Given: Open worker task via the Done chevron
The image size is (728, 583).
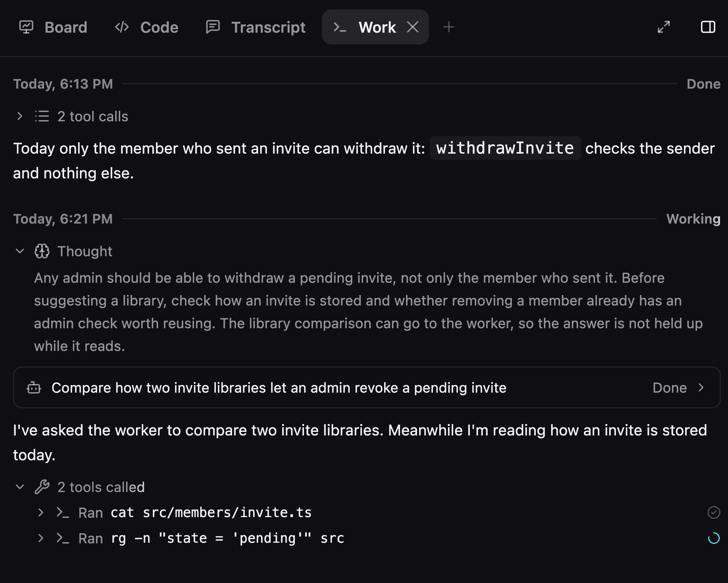Looking at the screenshot, I should [x=701, y=388].
